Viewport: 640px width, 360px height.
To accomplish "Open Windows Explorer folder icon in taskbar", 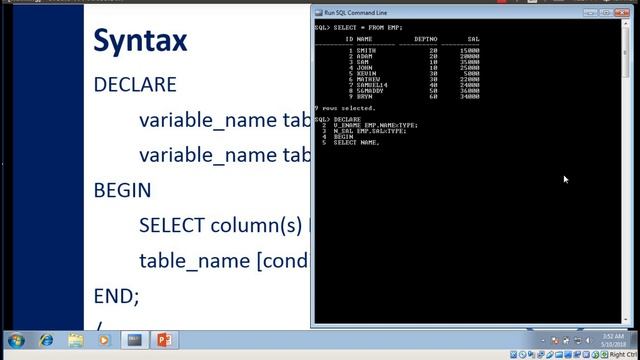I will point(76,340).
